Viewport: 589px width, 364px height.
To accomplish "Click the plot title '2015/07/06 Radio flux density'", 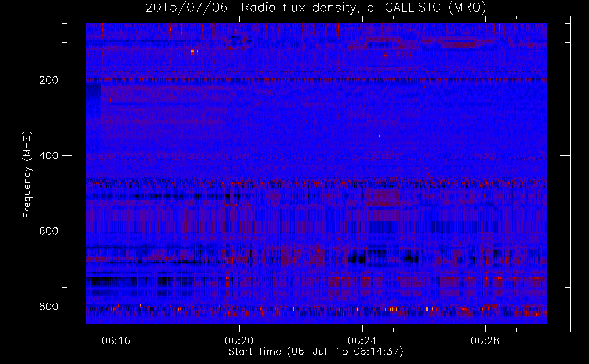I will (x=316, y=7).
